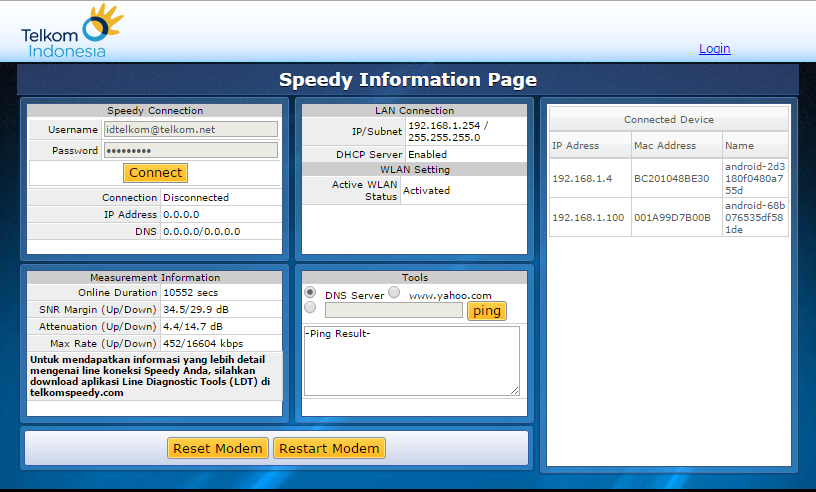
Task: Click the IP Address value 0.0.0.0
Action: point(181,215)
